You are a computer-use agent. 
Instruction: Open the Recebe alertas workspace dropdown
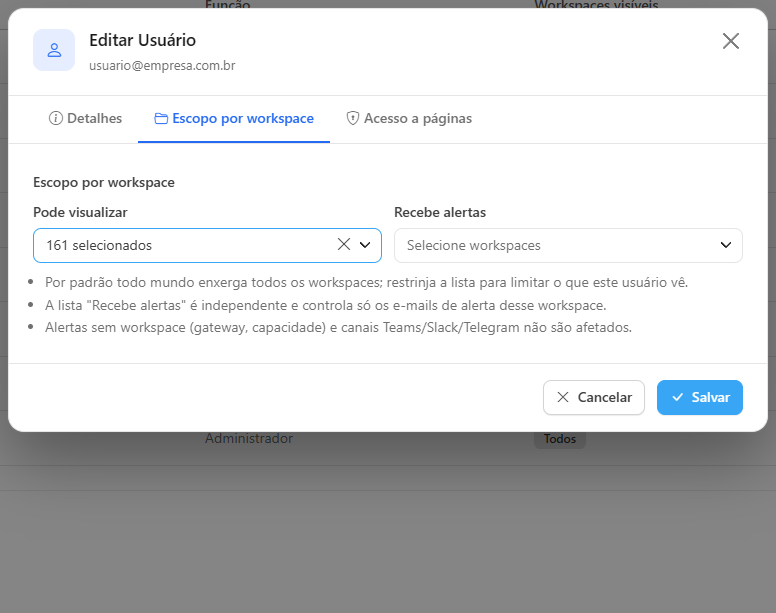pyautogui.click(x=568, y=245)
